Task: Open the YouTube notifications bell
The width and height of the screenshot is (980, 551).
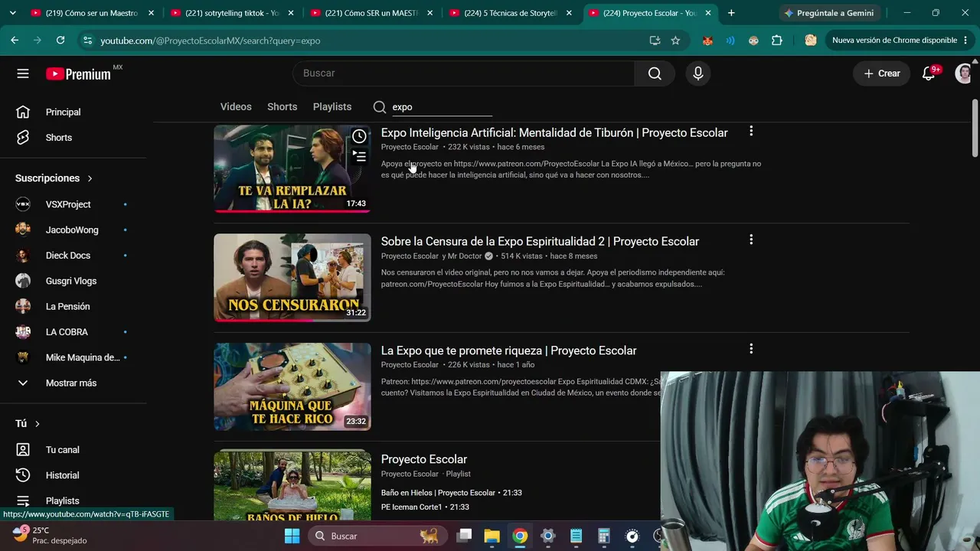Action: point(929,73)
